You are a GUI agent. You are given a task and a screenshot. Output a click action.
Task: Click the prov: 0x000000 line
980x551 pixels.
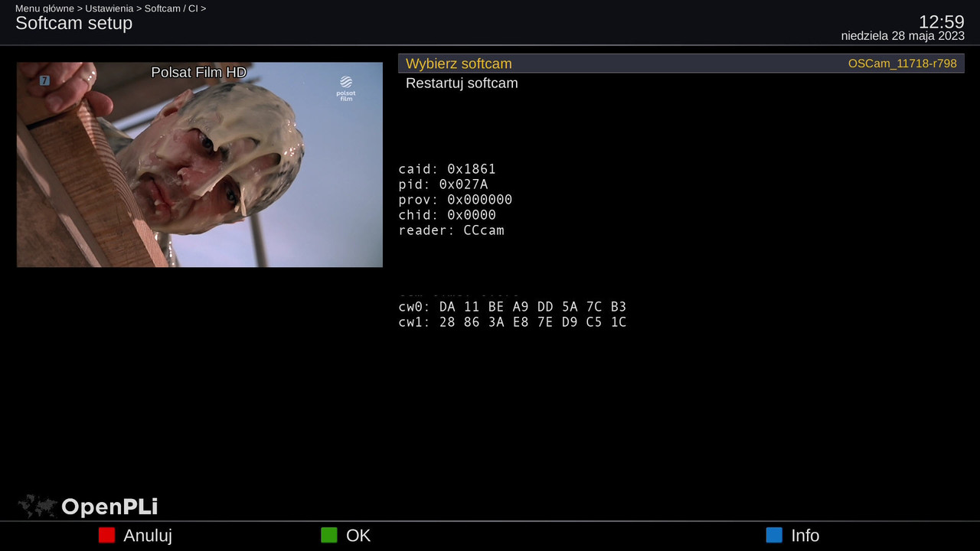point(456,200)
